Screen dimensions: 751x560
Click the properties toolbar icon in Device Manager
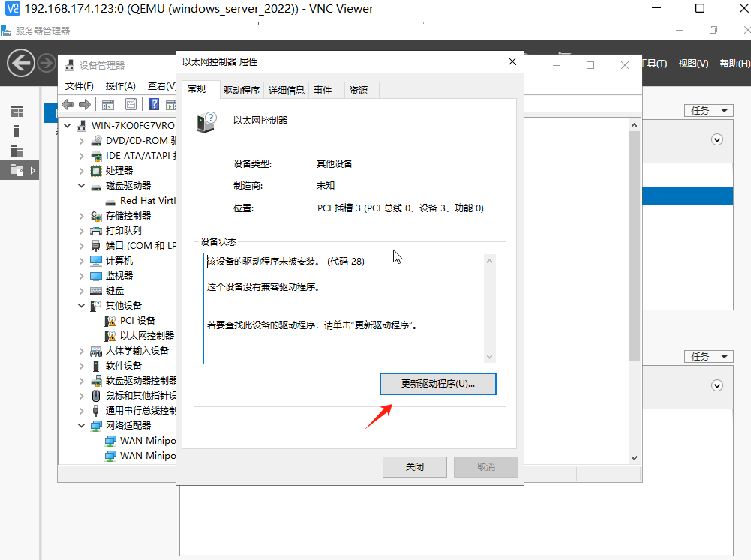click(131, 104)
